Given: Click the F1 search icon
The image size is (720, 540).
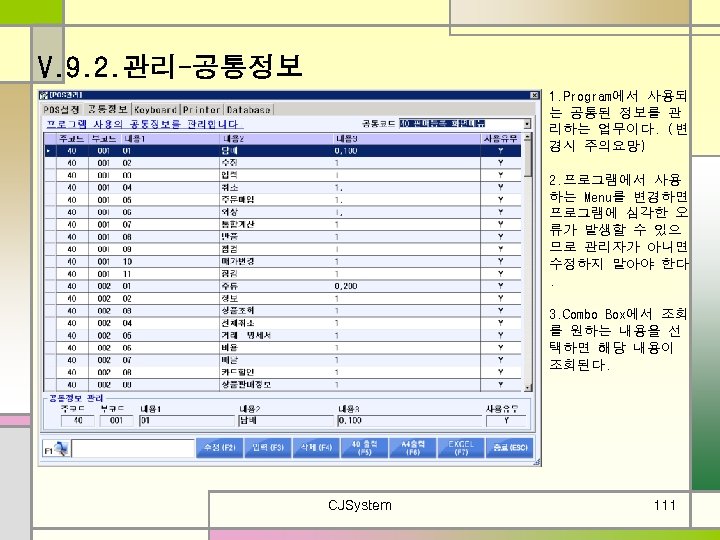Looking at the screenshot, I should click(x=57, y=449).
